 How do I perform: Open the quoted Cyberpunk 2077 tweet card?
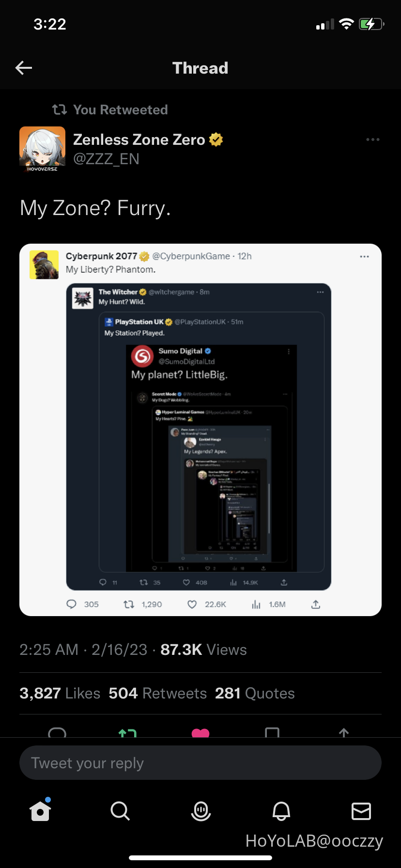200,430
